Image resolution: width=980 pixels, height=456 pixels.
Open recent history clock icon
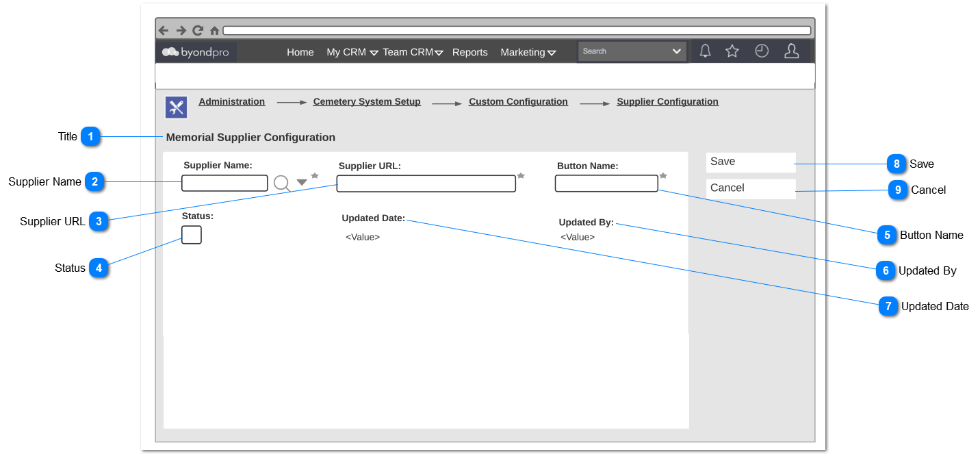coord(762,51)
